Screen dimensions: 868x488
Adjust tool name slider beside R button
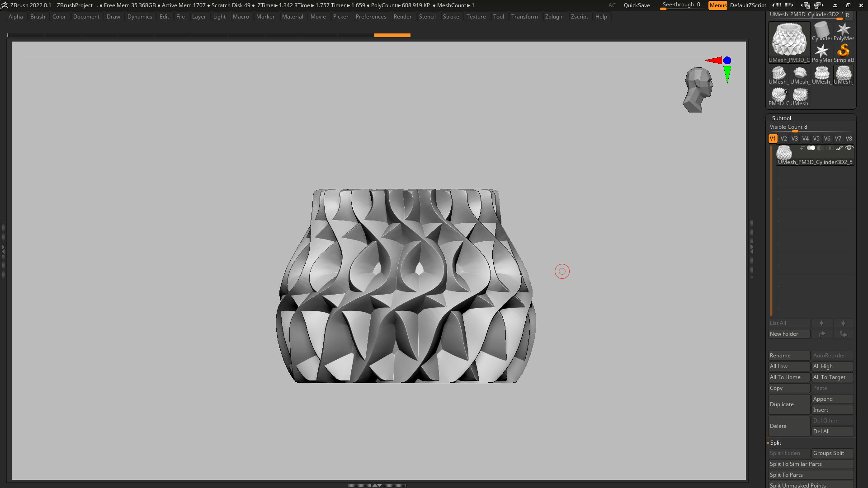(x=806, y=15)
